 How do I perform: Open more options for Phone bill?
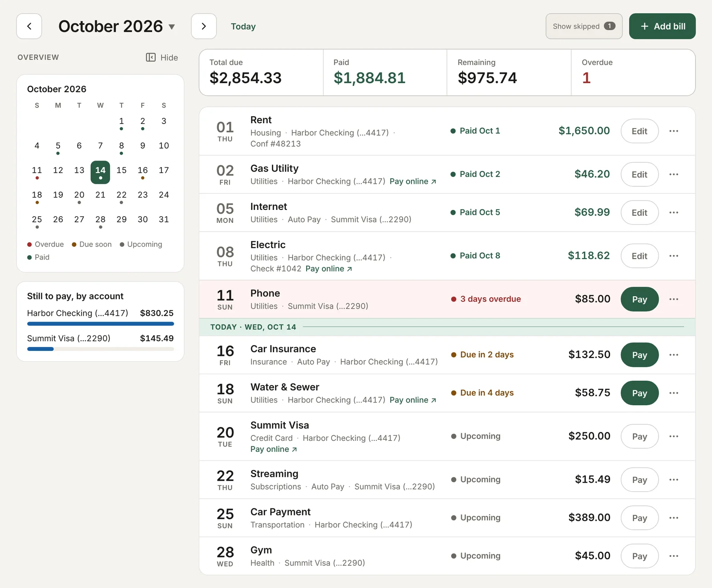(x=674, y=299)
